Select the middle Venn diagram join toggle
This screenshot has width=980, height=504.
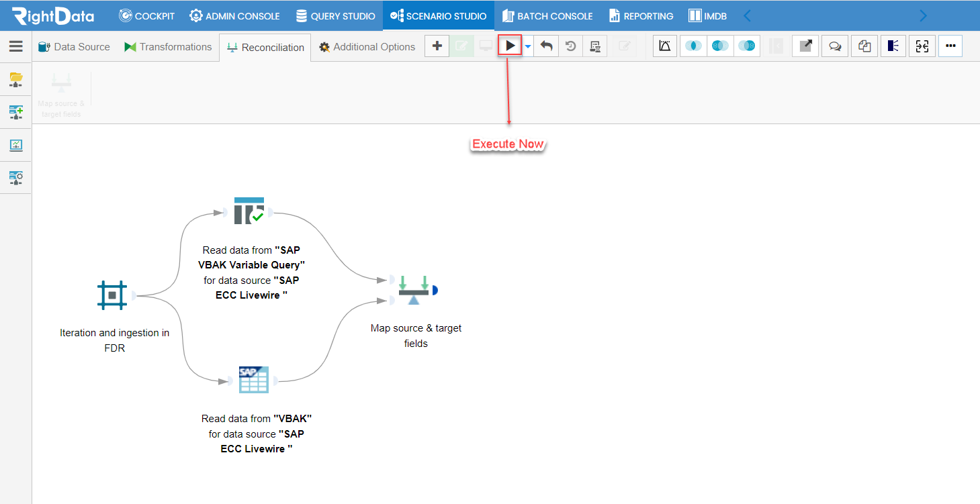pyautogui.click(x=720, y=46)
